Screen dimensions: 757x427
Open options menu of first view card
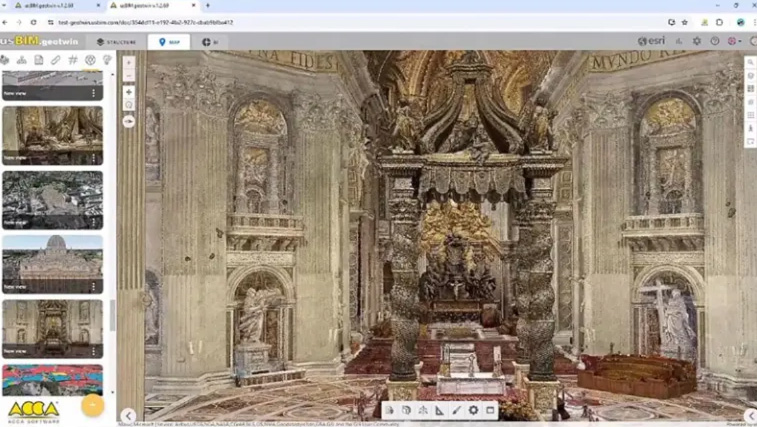point(94,93)
